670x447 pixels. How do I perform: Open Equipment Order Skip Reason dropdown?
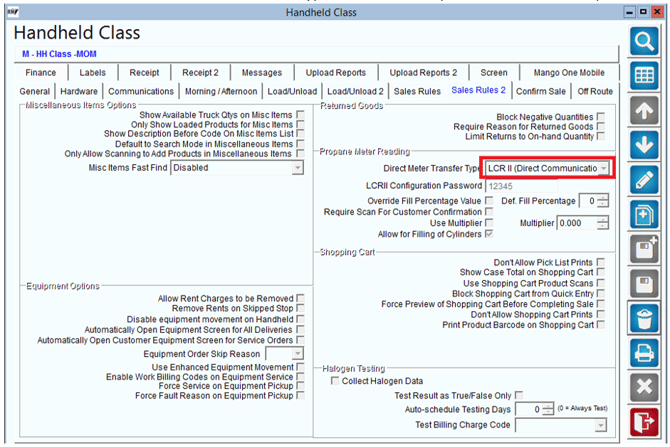(x=298, y=353)
